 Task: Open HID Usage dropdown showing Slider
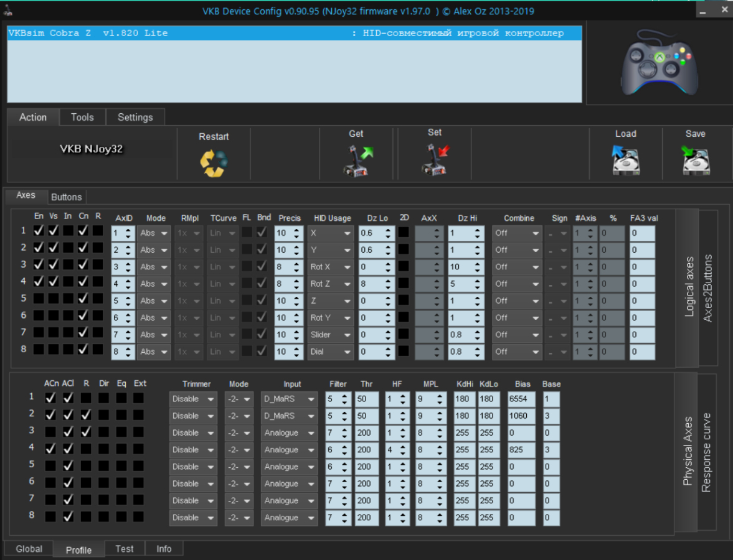(330, 335)
